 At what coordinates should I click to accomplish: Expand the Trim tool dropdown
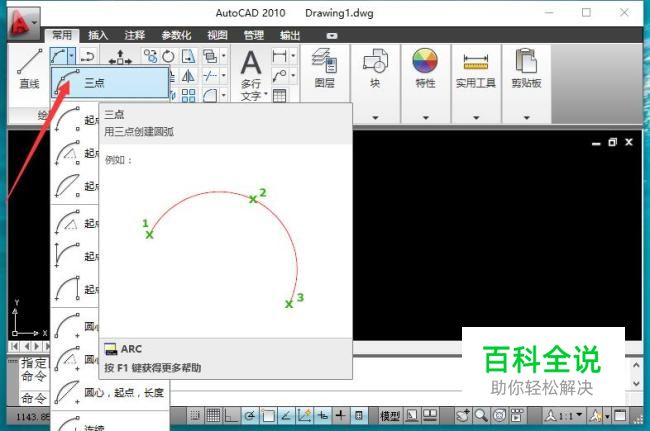223,76
